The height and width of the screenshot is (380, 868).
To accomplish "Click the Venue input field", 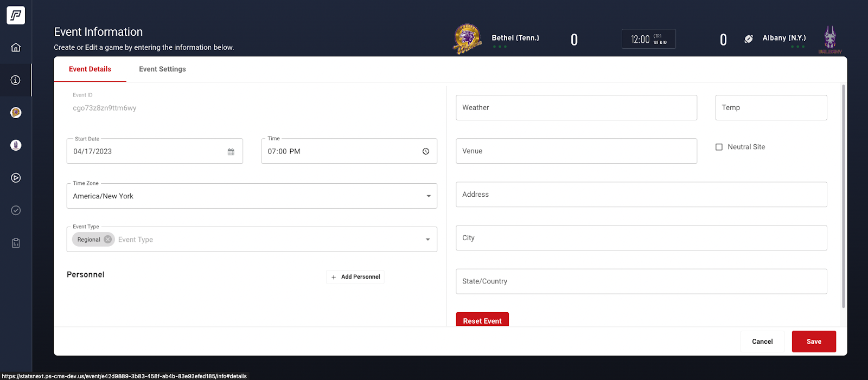I will [576, 151].
